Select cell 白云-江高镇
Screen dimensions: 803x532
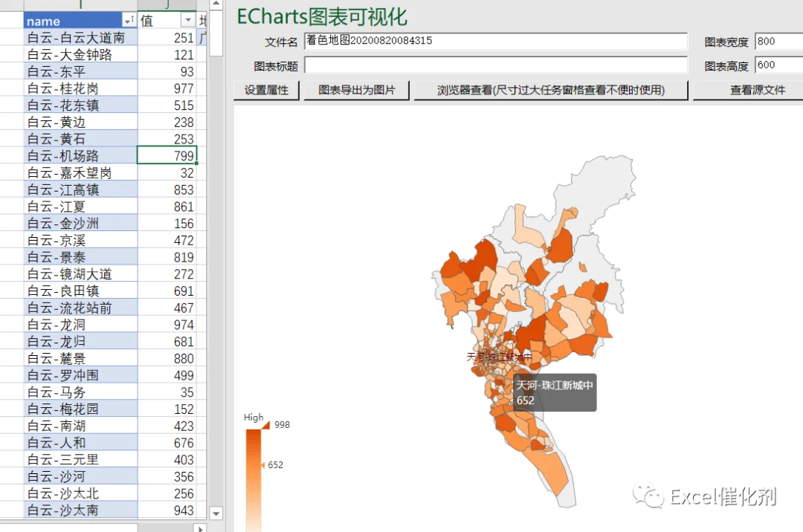pos(80,189)
